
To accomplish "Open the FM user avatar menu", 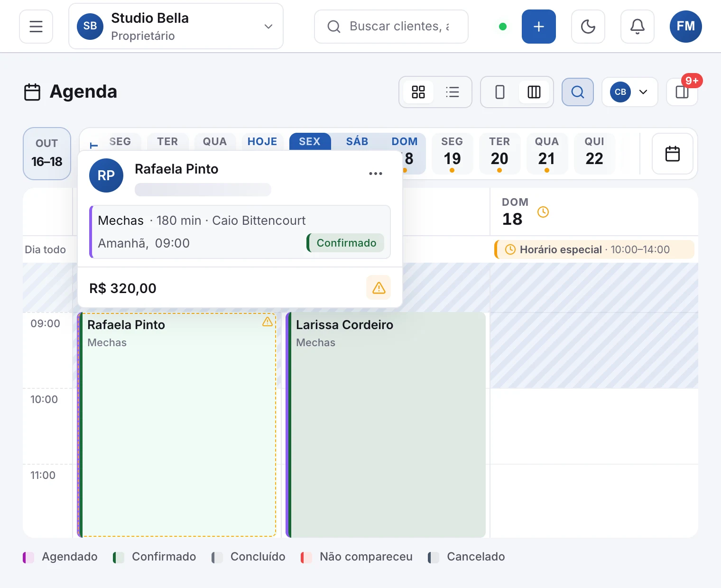I will (686, 27).
